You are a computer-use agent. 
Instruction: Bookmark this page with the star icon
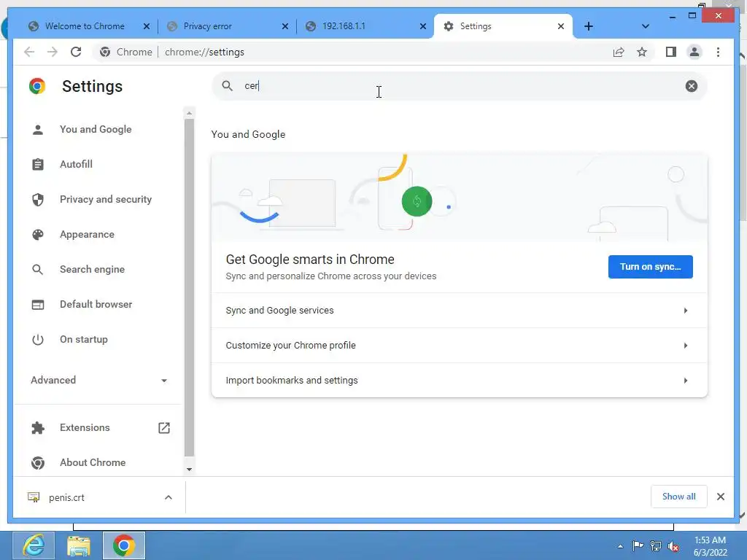pos(642,52)
